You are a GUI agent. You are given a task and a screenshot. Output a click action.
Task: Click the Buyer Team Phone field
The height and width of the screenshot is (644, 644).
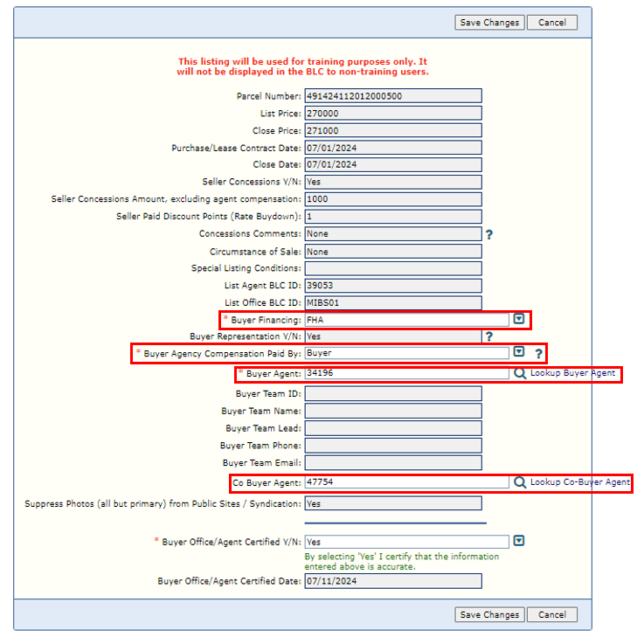(x=393, y=446)
